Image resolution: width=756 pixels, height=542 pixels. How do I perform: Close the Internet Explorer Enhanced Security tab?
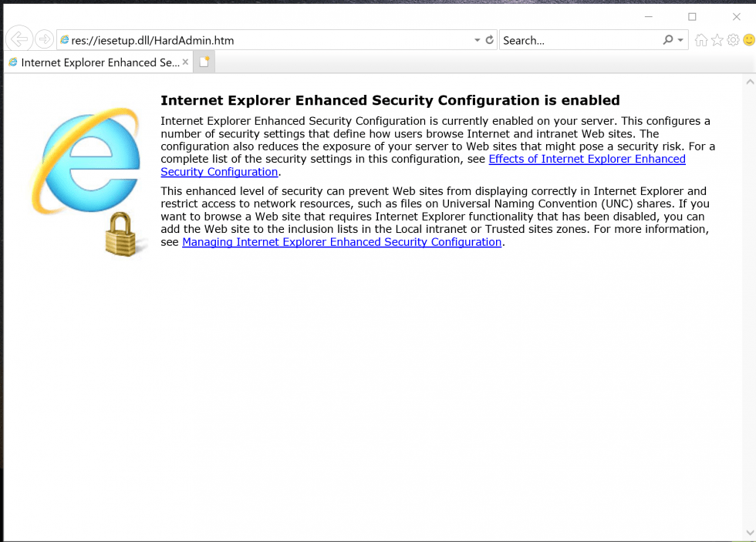point(184,62)
